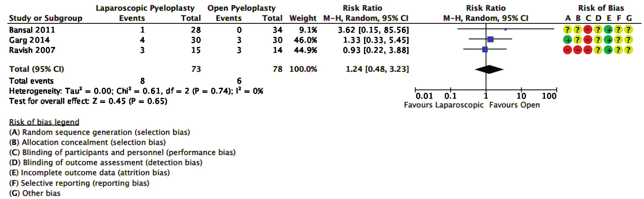Click Garg 2014's blue square on forest plot
The height and width of the screenshot is (199, 644).
[491, 39]
